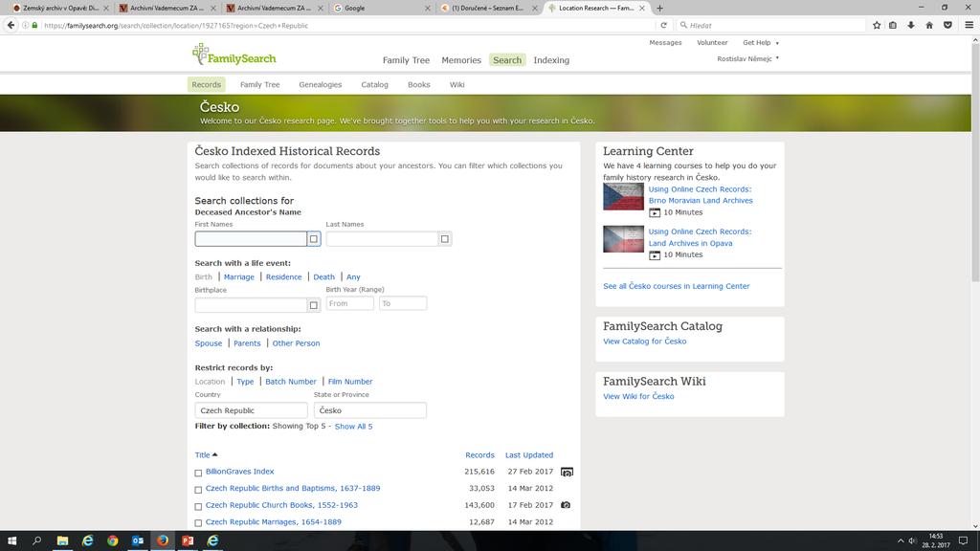
Task: Select the Records sub-tab
Action: click(207, 84)
